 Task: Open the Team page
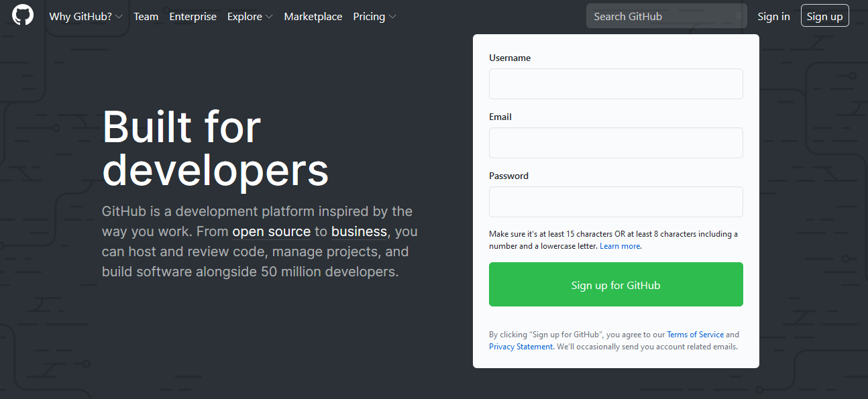[146, 16]
